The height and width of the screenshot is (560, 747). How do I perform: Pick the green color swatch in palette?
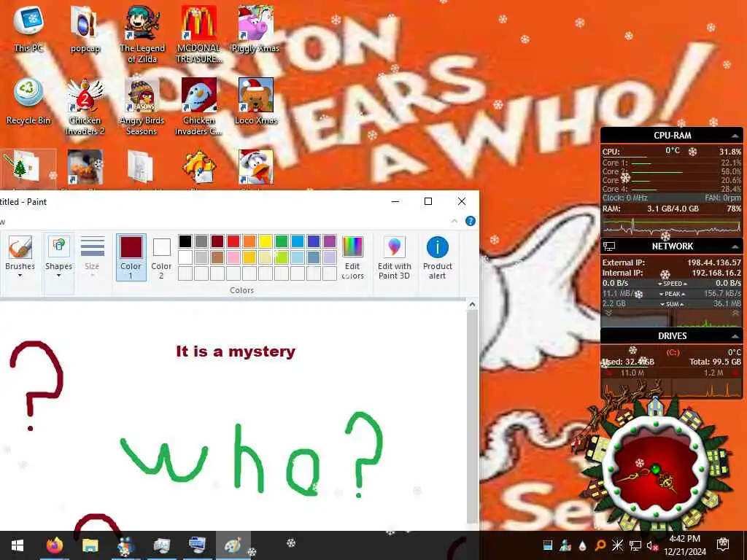click(x=282, y=241)
